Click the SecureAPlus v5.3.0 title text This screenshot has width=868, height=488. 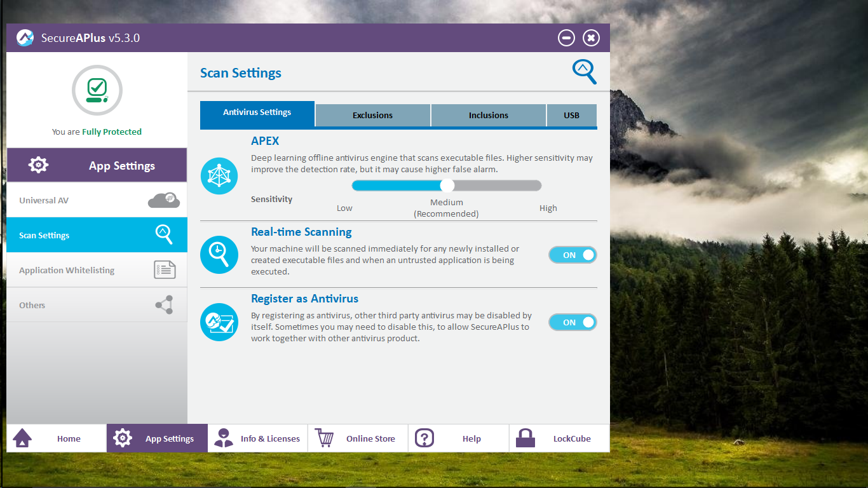pos(90,38)
